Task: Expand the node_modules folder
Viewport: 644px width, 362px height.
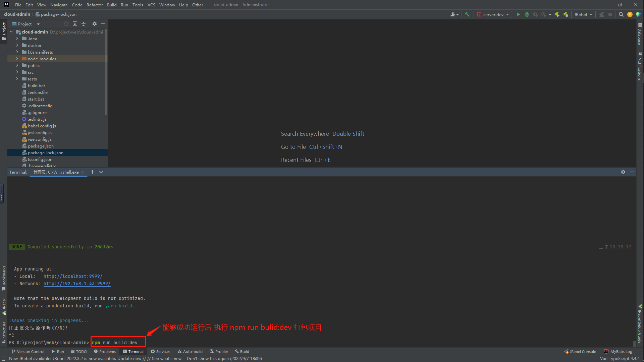Action: tap(17, 59)
